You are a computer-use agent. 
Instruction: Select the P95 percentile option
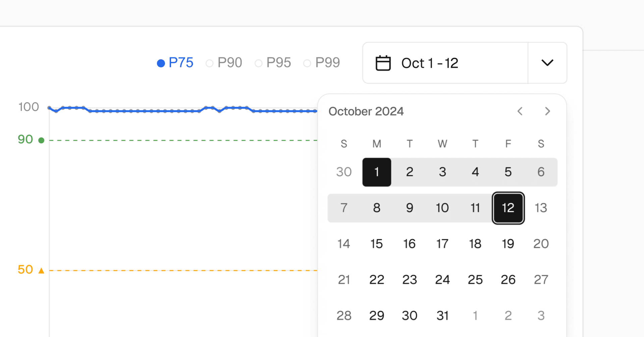(x=273, y=63)
